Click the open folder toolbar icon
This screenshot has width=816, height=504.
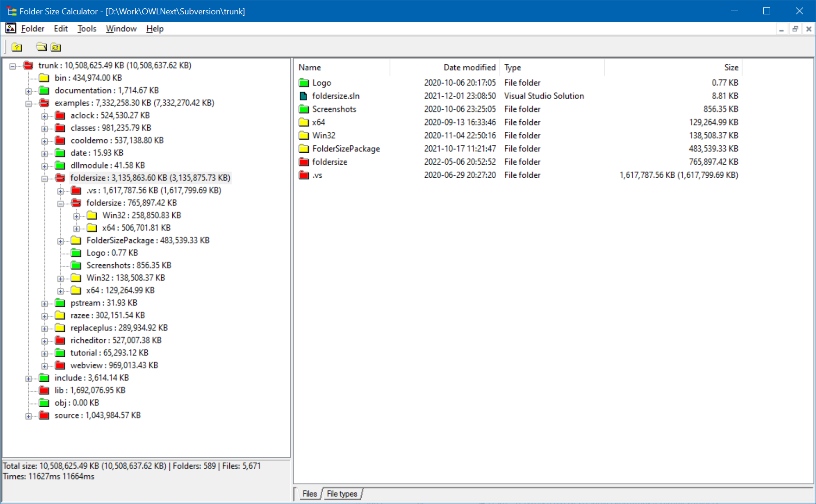pyautogui.click(x=42, y=47)
